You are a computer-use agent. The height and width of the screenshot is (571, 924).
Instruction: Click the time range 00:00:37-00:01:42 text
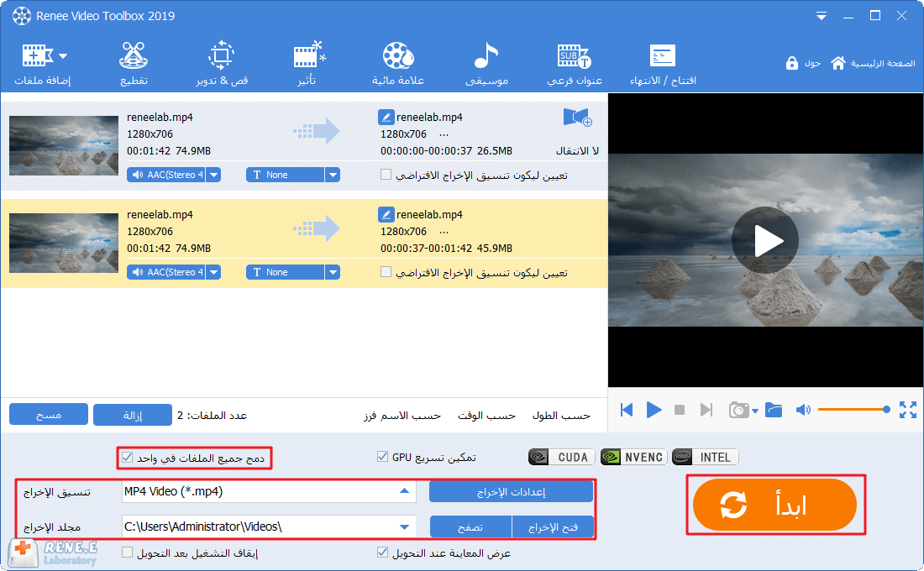pos(426,249)
